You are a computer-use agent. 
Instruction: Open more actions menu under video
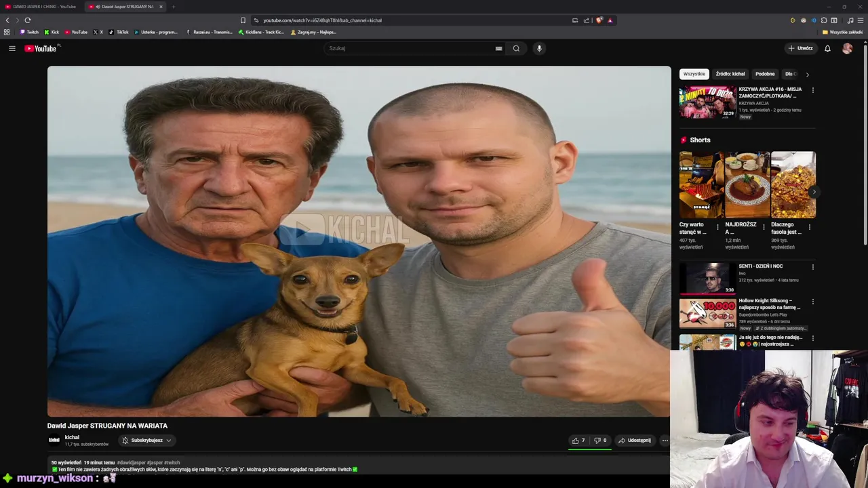665,441
